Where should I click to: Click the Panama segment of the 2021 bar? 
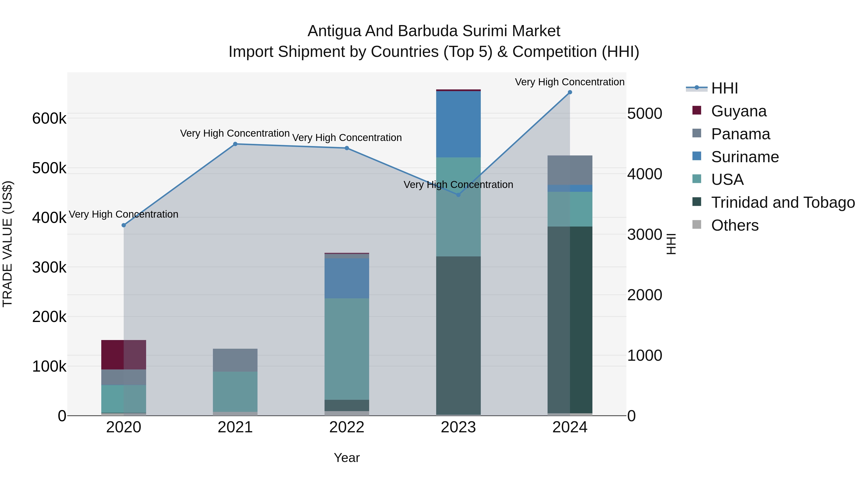[235, 360]
